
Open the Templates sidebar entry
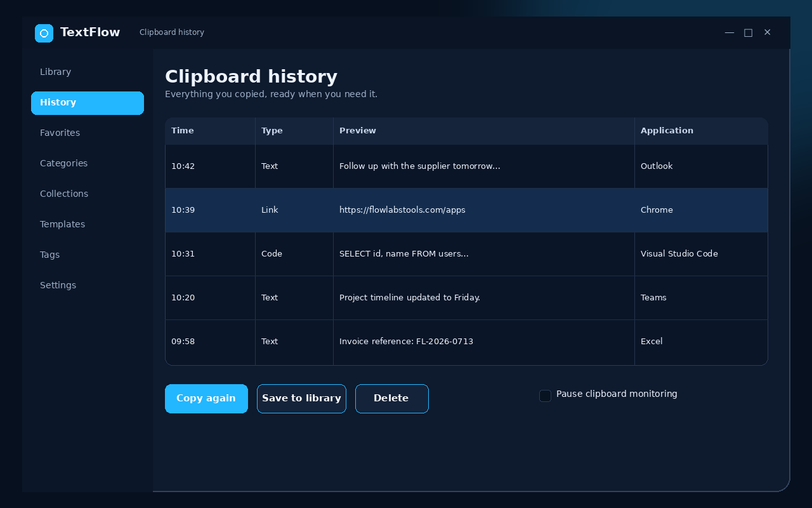click(x=88, y=225)
